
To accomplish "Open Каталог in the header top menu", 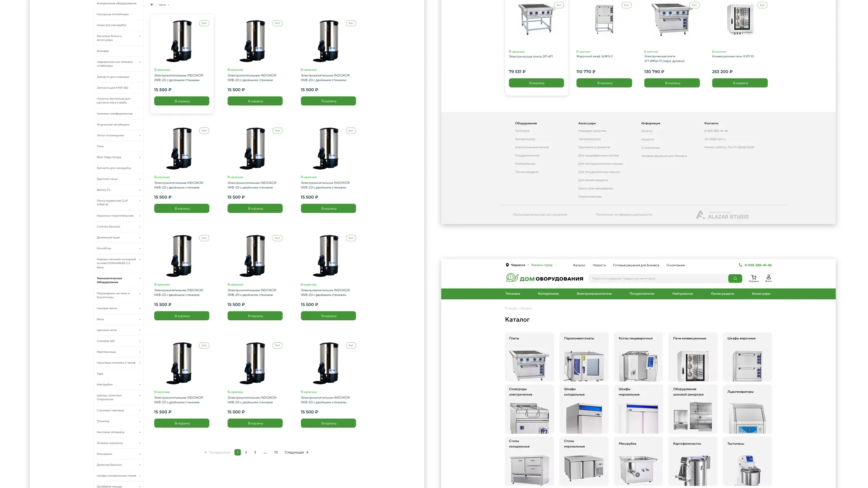I will [x=579, y=265].
